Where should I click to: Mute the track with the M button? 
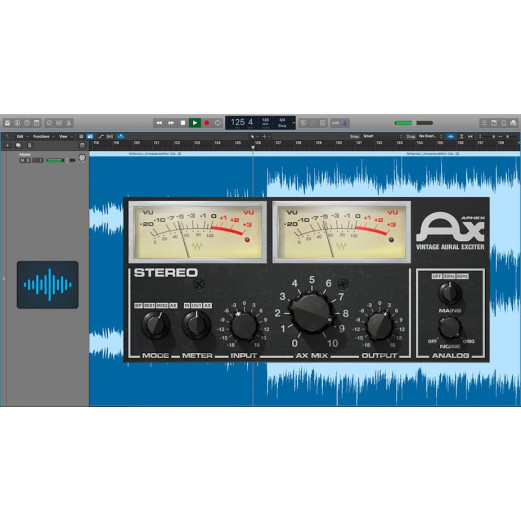pos(22,161)
